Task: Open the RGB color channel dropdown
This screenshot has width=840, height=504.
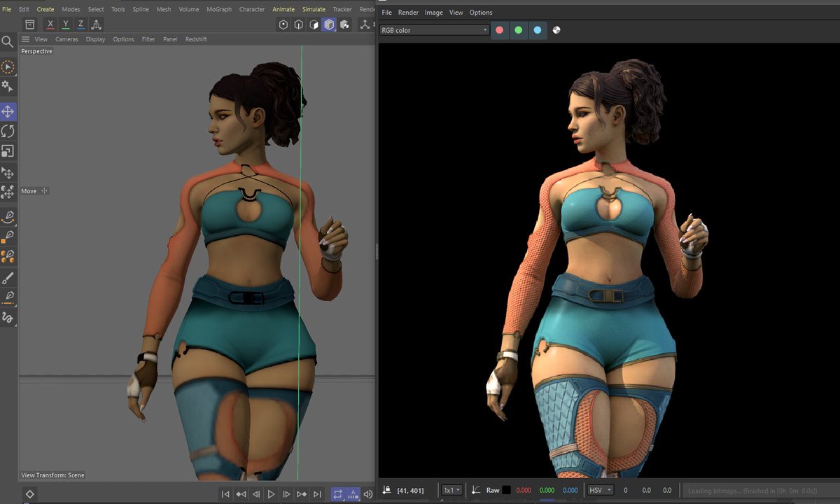Action: coord(435,30)
